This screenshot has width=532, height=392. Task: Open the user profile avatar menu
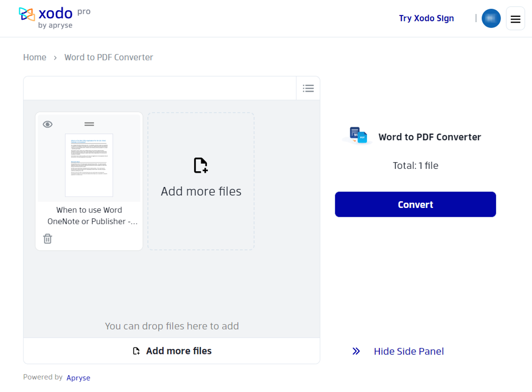[x=491, y=18]
